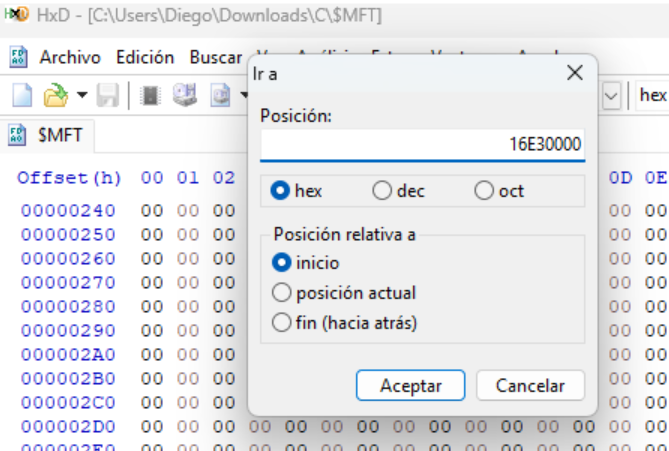Viewport: 669px width, 451px height.
Task: Click offset row 000002C0
Action: point(68,402)
